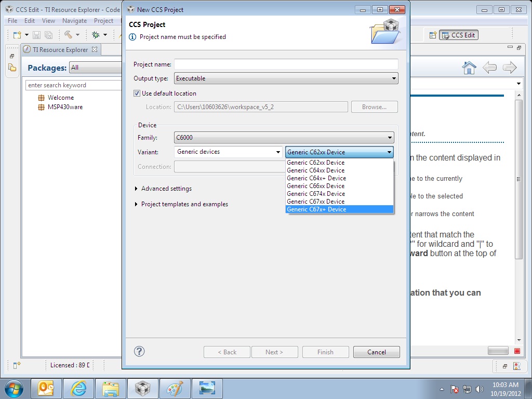Click the restore view panel icon
532x399 pixels.
(519, 48)
